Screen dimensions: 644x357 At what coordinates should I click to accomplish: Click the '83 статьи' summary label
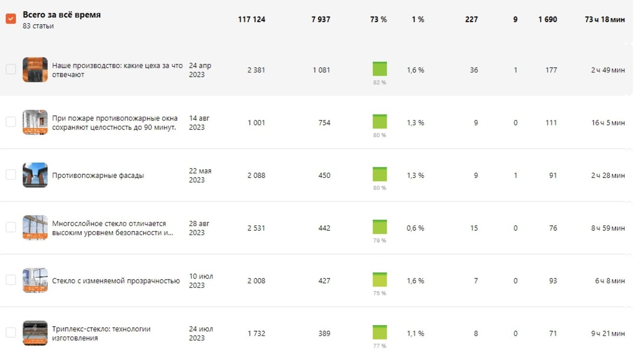38,26
